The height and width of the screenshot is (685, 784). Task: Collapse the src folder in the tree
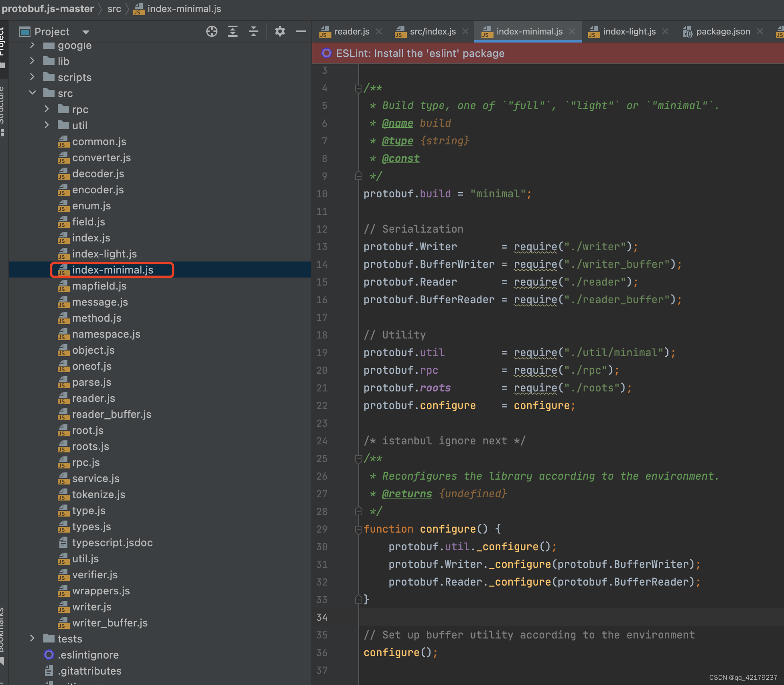click(32, 93)
